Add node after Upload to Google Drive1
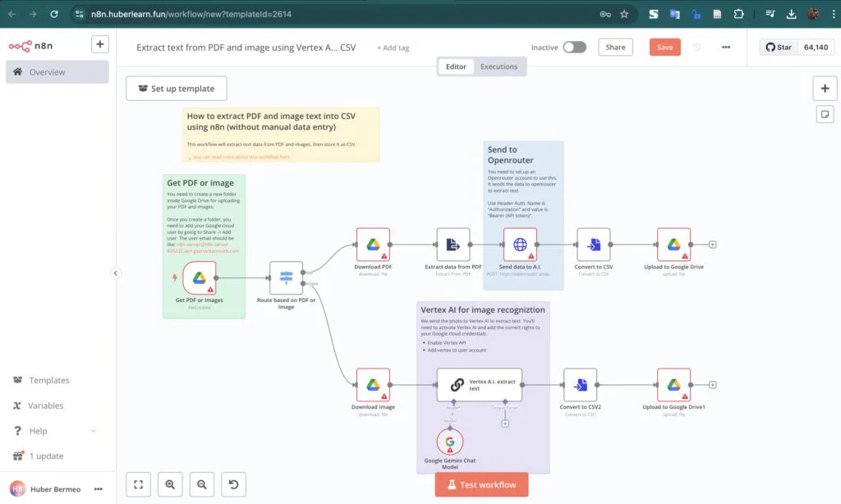 pos(712,385)
